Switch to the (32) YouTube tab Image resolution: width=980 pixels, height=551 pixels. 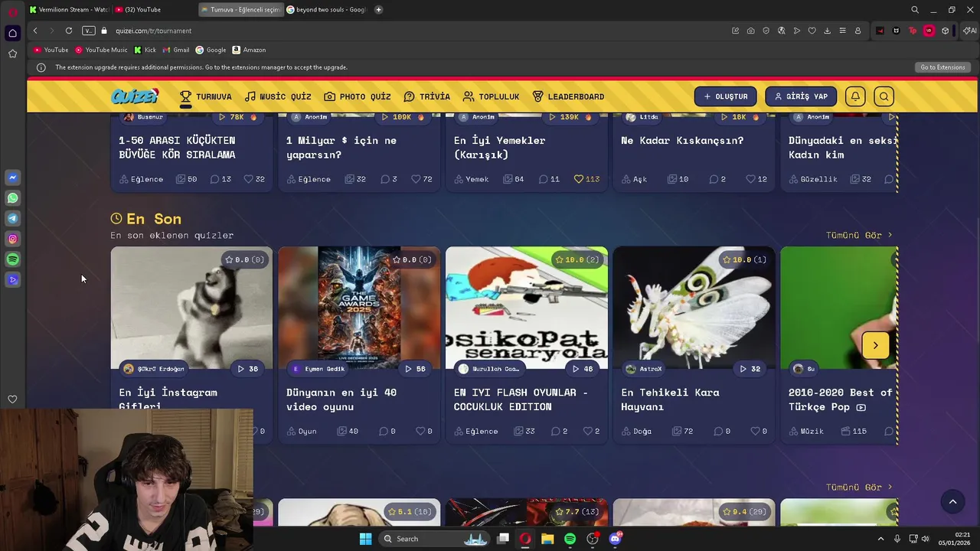click(x=153, y=10)
